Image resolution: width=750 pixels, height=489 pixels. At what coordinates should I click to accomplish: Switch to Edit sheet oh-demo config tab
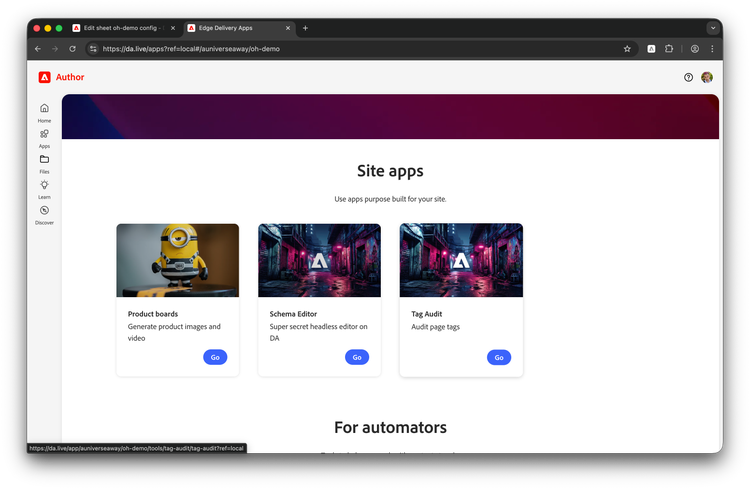pyautogui.click(x=118, y=28)
